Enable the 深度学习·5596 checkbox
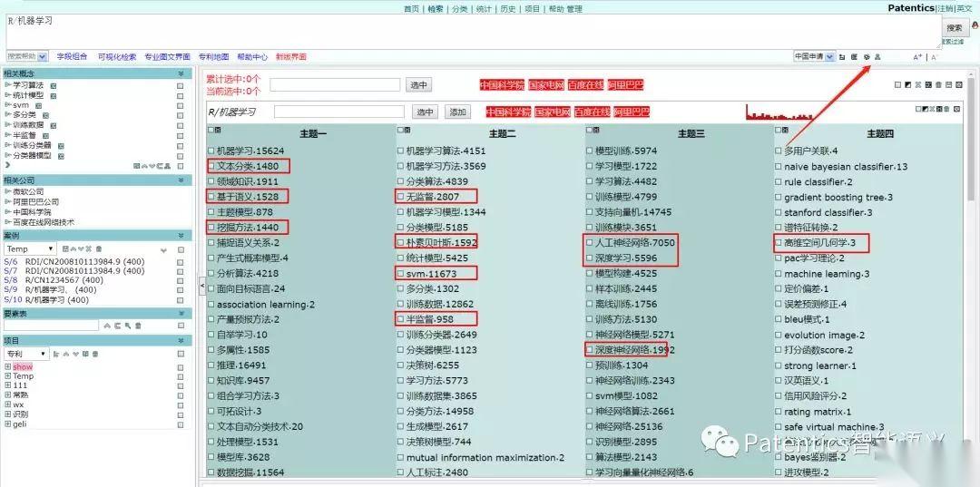This screenshot has width=980, height=487. pos(590,258)
